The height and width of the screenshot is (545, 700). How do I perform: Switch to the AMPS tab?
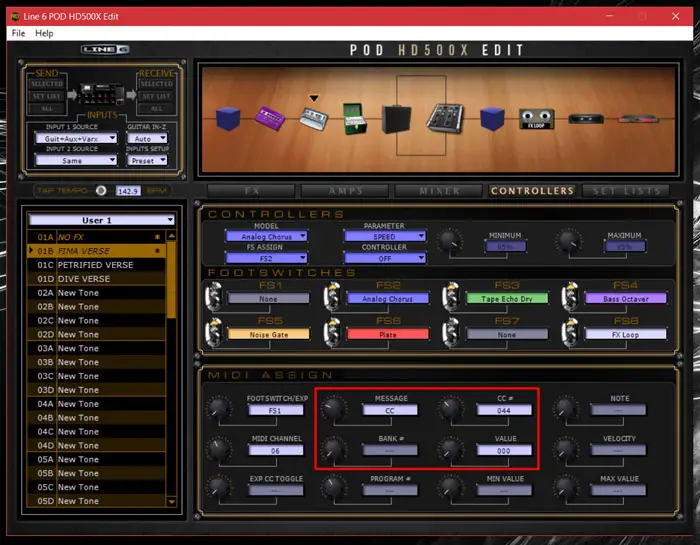(x=345, y=191)
